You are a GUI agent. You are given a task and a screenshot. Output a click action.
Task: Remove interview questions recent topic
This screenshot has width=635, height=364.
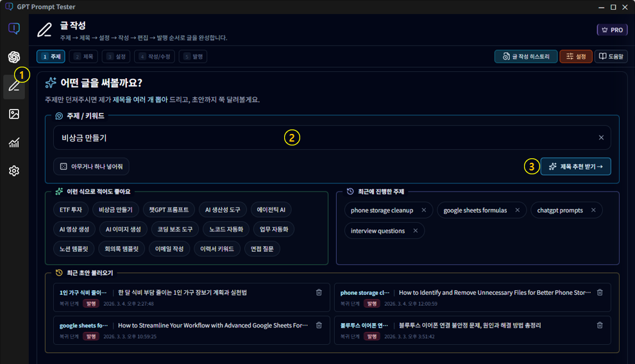point(415,231)
